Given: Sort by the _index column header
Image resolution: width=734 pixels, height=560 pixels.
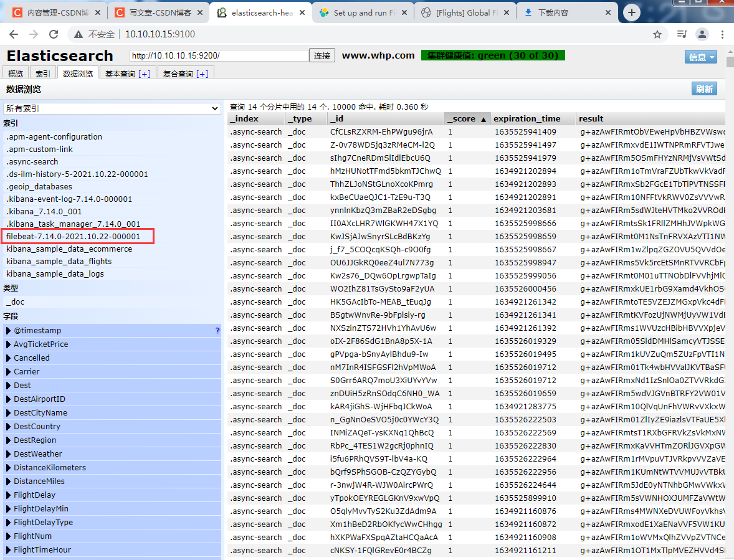Looking at the screenshot, I should point(256,119).
